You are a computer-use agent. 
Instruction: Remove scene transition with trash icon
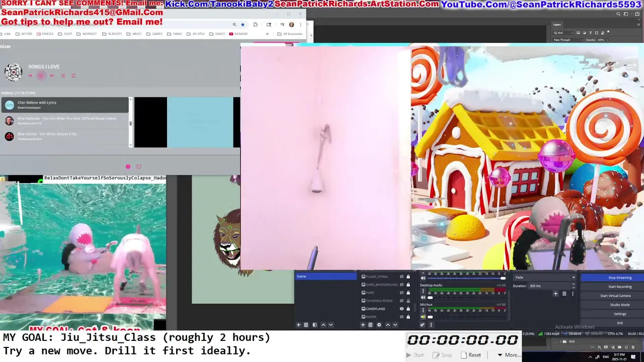564,294
